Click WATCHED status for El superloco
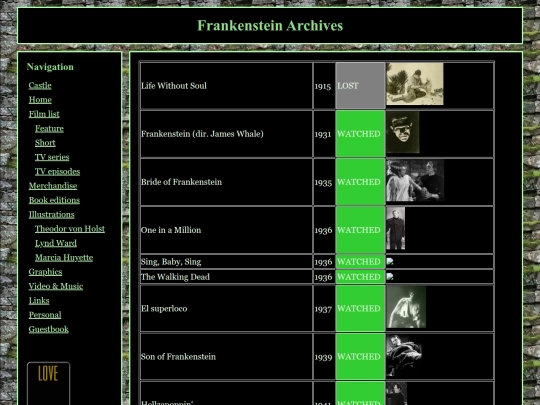This screenshot has height=405, width=540. (360, 309)
